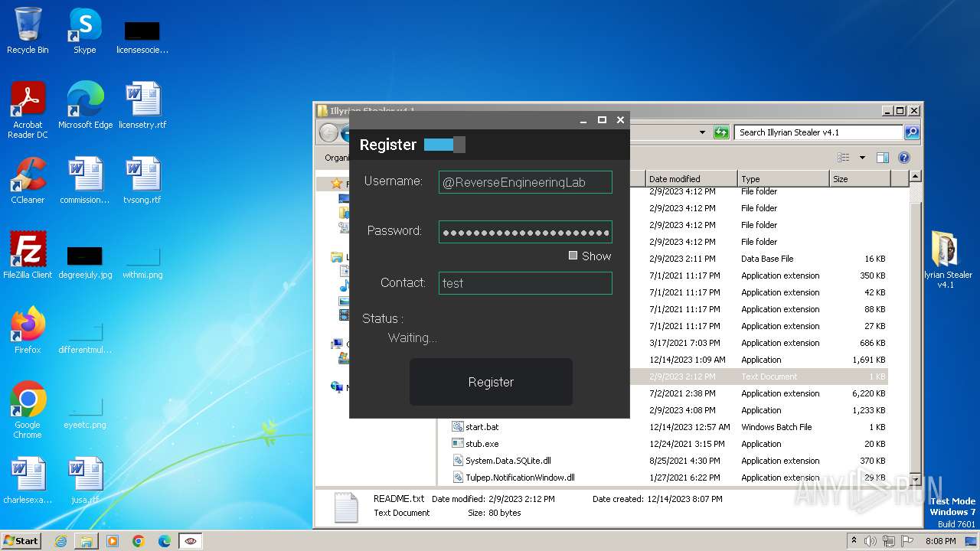The width and height of the screenshot is (980, 551).
Task: Click the 6,220 KB size cell
Action: pyautogui.click(x=869, y=393)
